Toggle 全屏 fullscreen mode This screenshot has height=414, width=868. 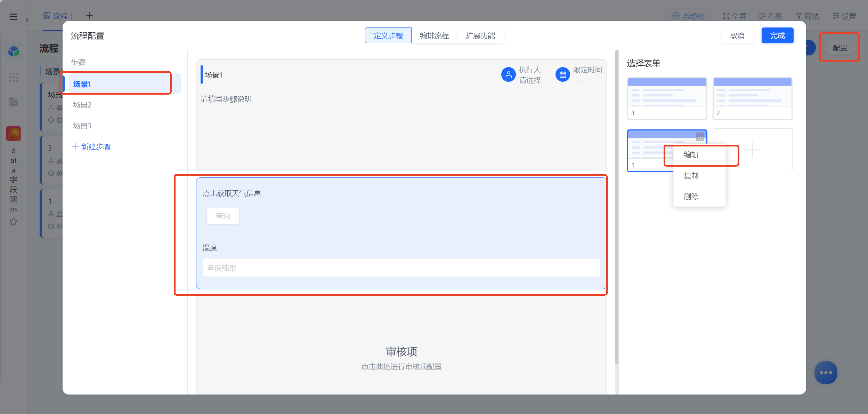734,16
